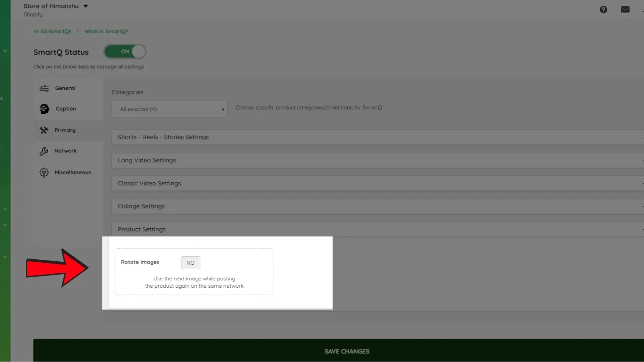
Task: Click the Rotate Images label
Action: click(140, 262)
